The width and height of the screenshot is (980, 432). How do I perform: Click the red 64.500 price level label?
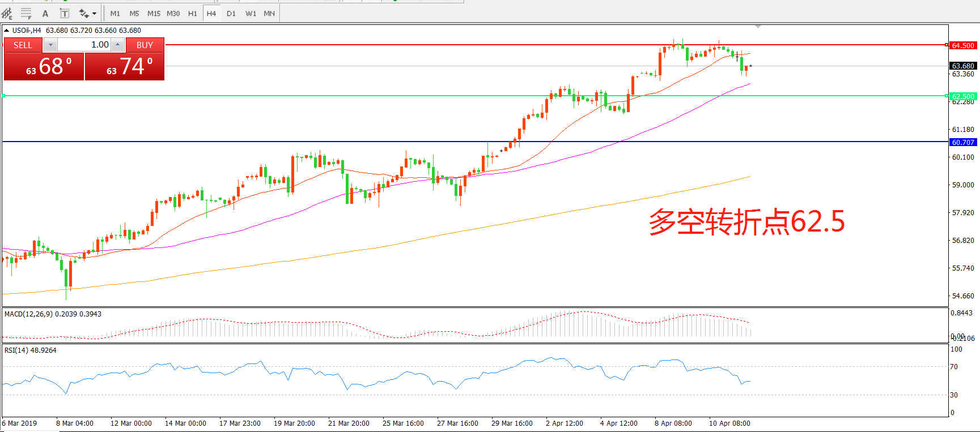click(962, 45)
